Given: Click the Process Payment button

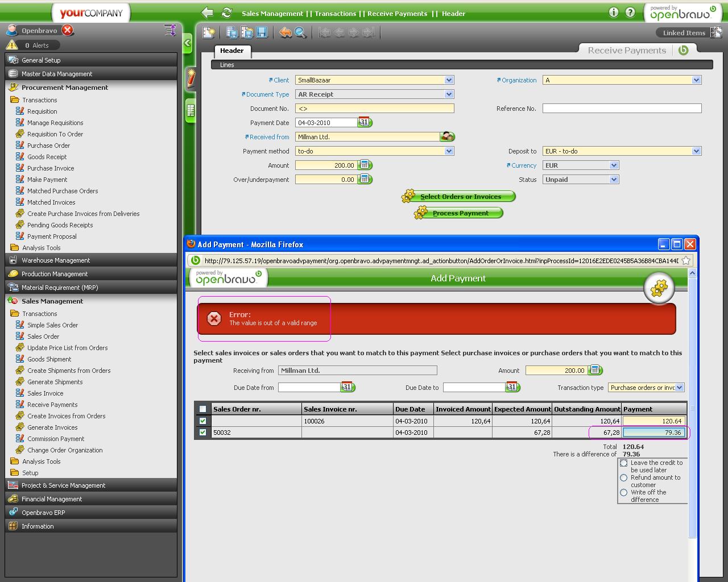Looking at the screenshot, I should point(460,213).
